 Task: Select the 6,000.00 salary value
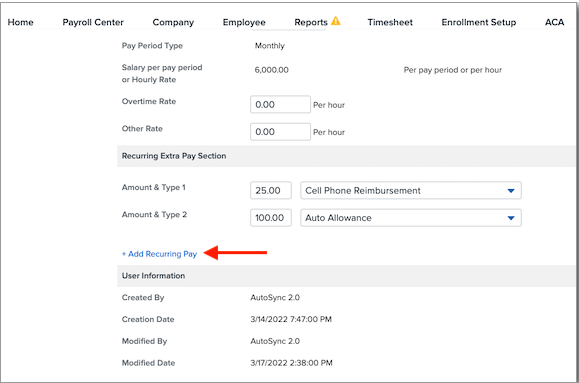click(271, 70)
